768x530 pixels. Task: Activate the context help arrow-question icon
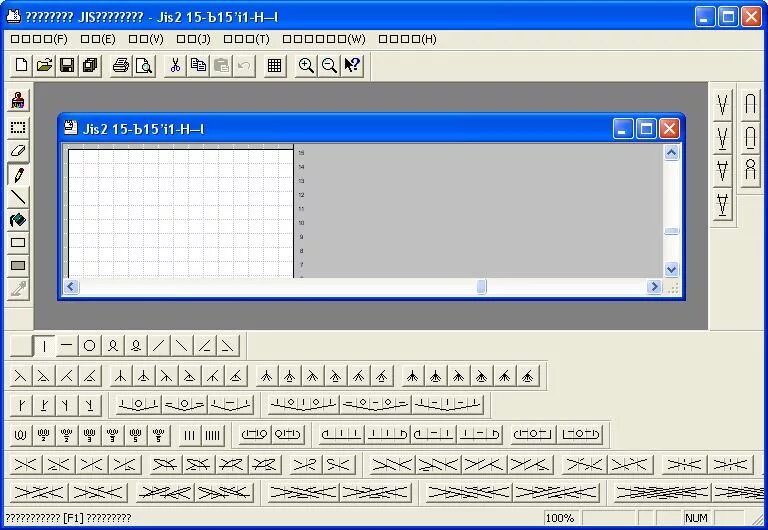352,65
